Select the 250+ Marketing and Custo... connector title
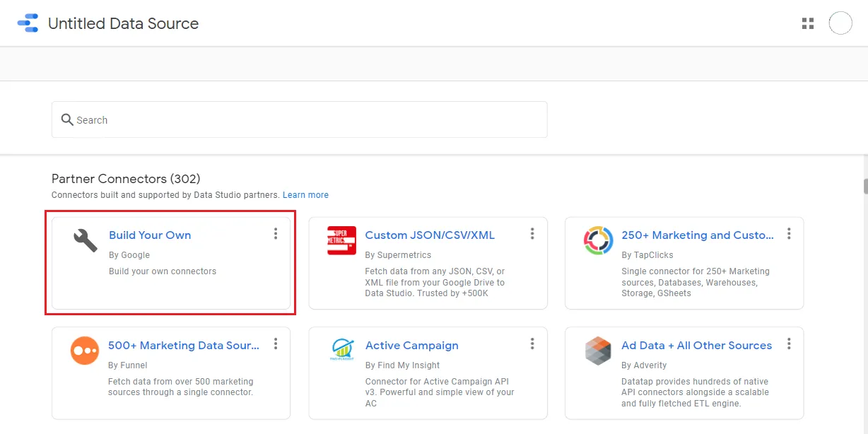This screenshot has width=868, height=434. 698,235
